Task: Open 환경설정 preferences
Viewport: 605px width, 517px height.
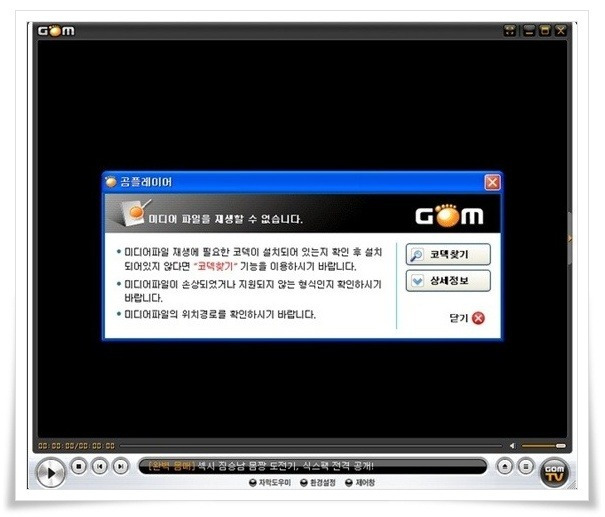Action: click(318, 483)
